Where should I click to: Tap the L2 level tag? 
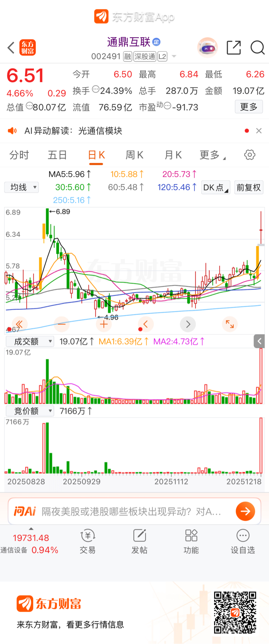pos(162,56)
